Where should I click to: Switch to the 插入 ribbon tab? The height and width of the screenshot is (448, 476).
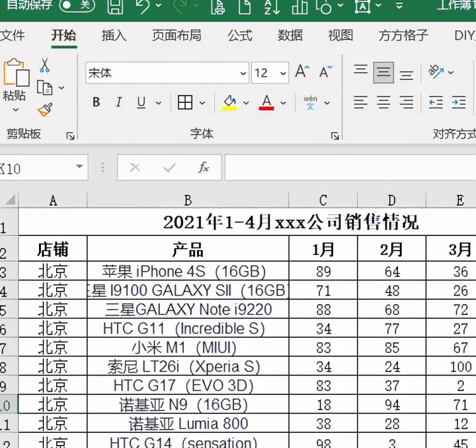pyautogui.click(x=114, y=36)
